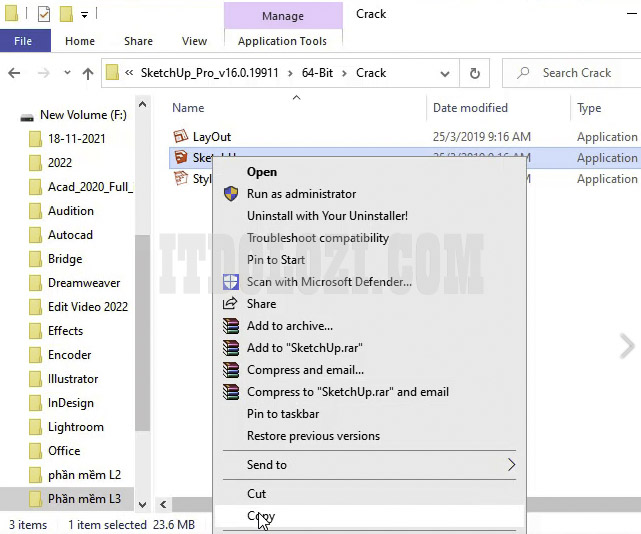The width and height of the screenshot is (641, 534).
Task: Click the Back navigation arrow
Action: [16, 73]
